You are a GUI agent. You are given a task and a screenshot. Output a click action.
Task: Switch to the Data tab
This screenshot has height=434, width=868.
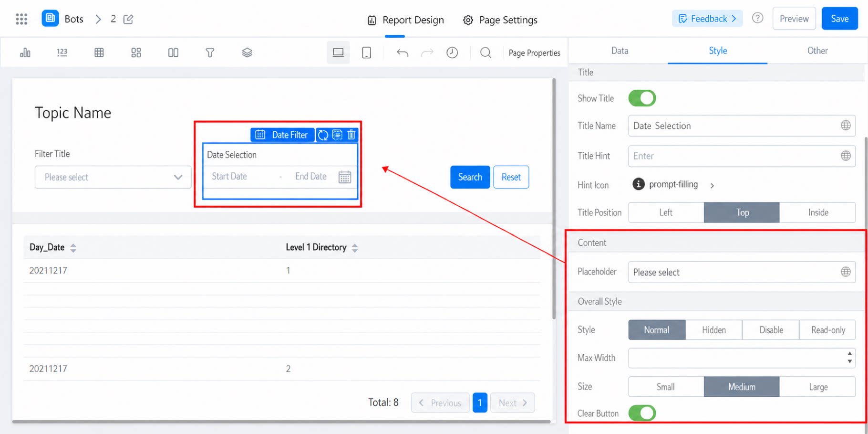[620, 51]
